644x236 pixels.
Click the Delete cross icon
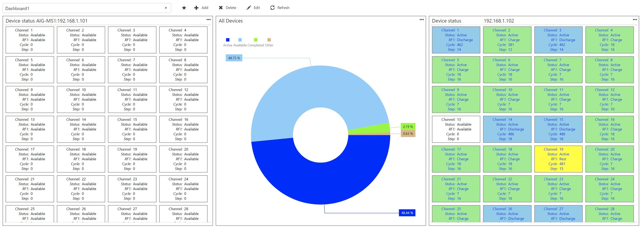point(221,8)
